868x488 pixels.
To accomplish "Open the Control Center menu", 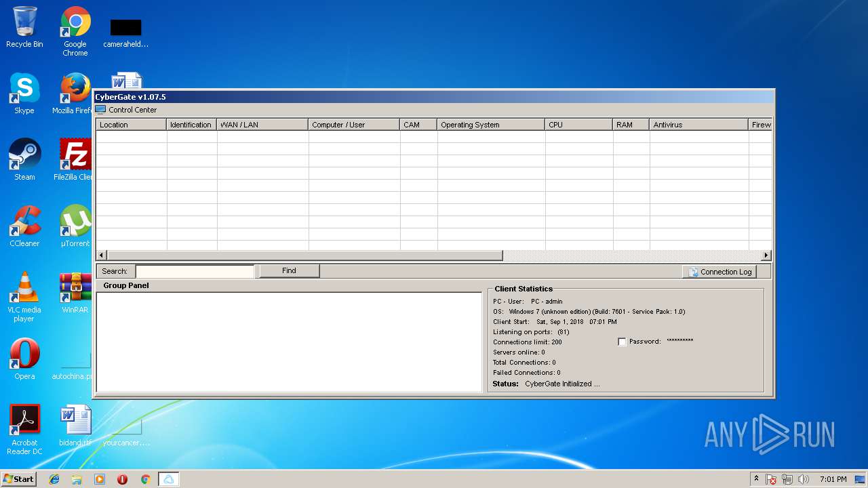I will click(x=132, y=110).
